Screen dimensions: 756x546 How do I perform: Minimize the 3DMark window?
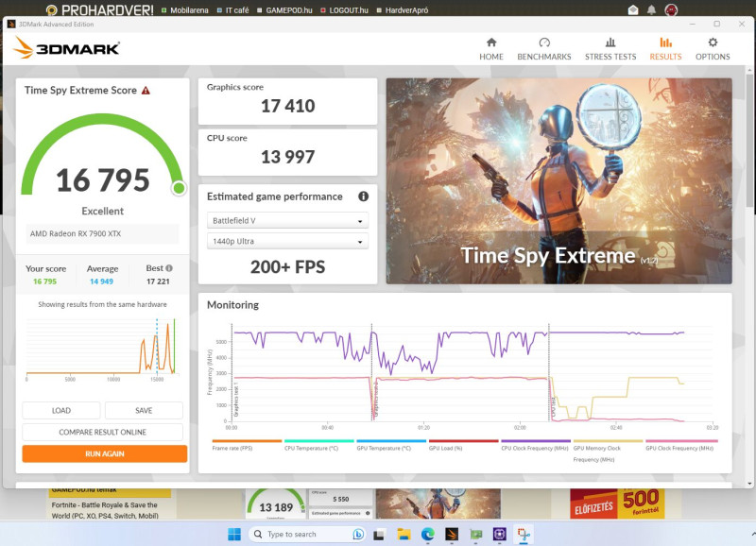coord(693,24)
